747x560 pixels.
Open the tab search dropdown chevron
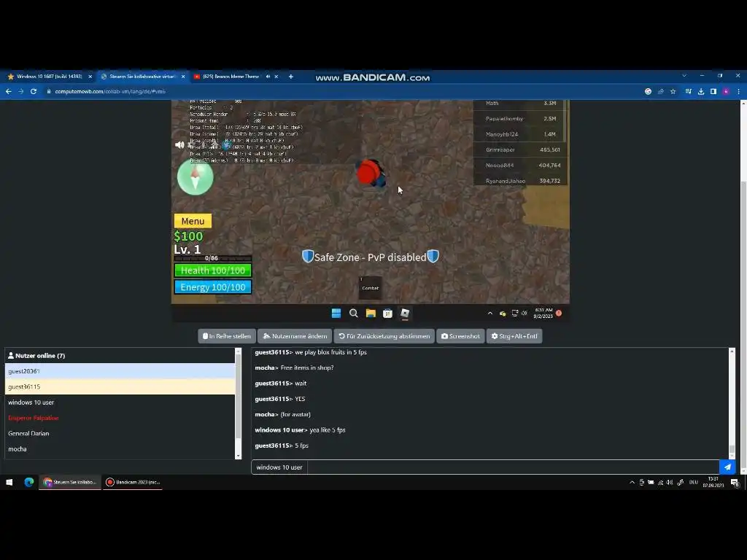pos(684,76)
